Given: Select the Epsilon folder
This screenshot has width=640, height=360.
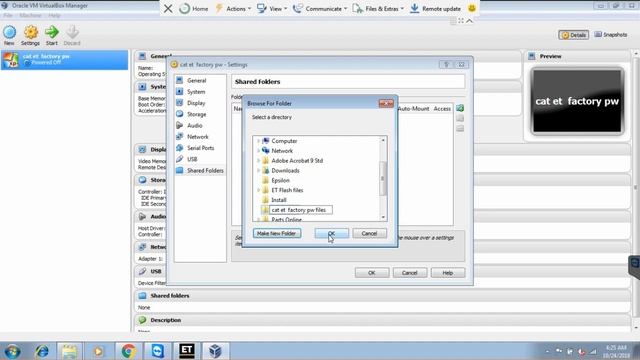Looking at the screenshot, I should (280, 180).
